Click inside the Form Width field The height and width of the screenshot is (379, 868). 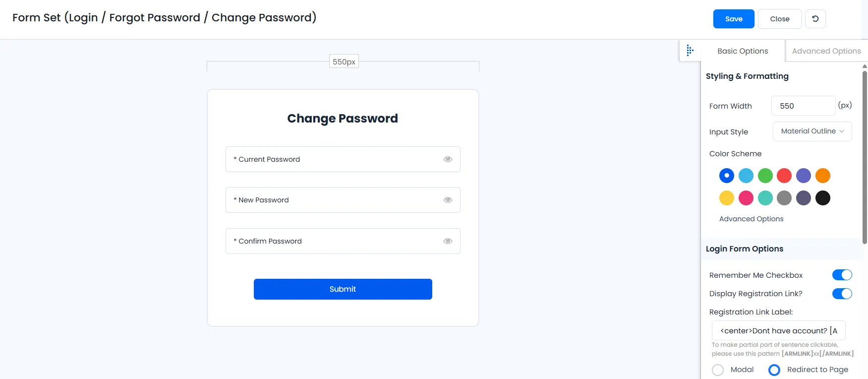click(x=803, y=106)
